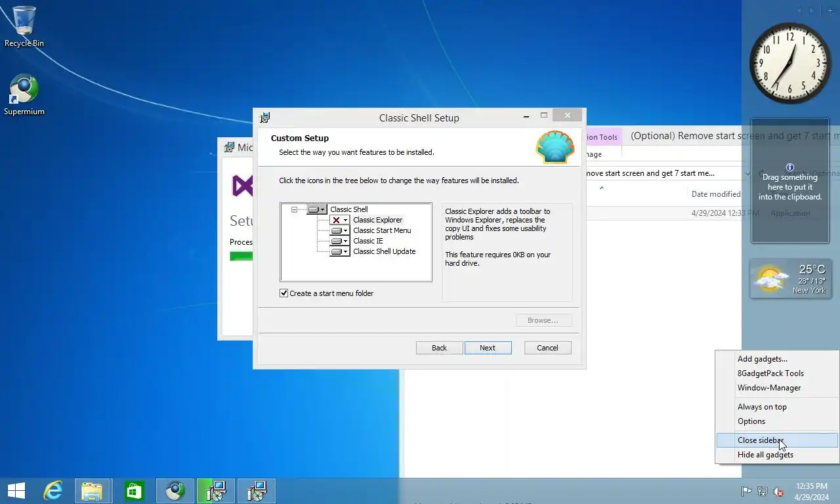
Task: Click the Windows Start button
Action: tap(16, 491)
